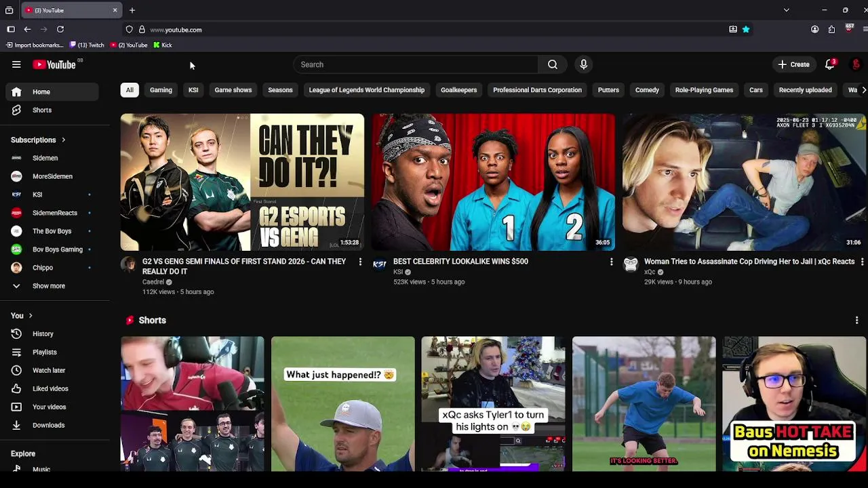Open the notifications bell
This screenshot has height=488, width=868.
(829, 64)
